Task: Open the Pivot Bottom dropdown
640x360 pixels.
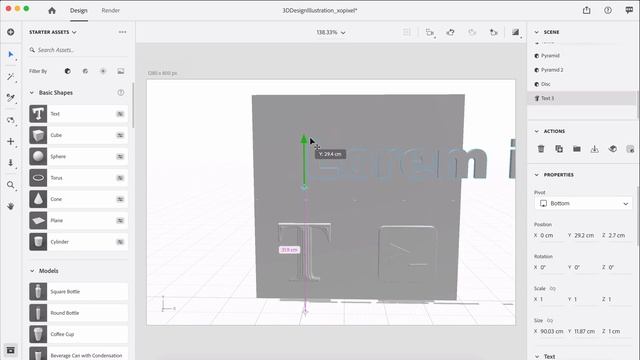Action: pyautogui.click(x=584, y=203)
